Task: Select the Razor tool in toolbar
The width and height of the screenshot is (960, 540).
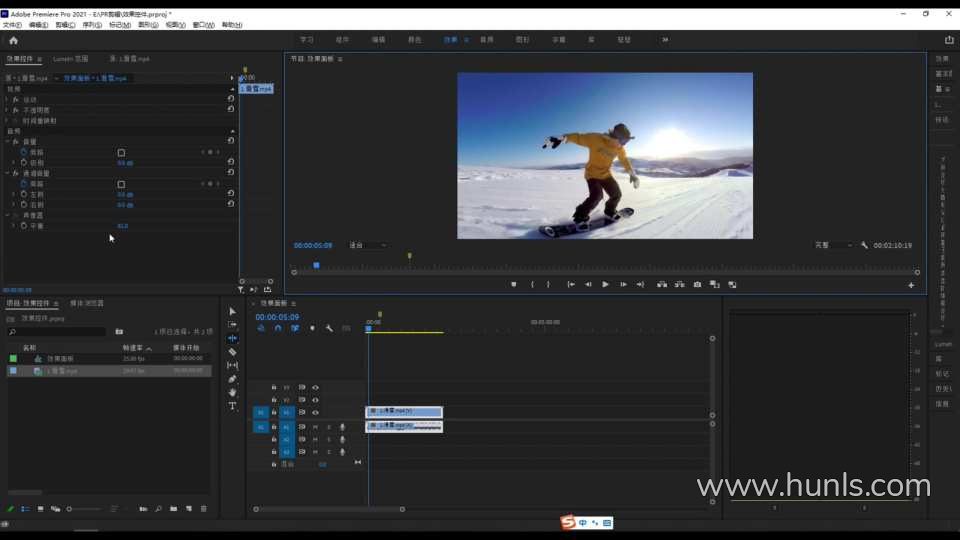Action: (x=233, y=352)
